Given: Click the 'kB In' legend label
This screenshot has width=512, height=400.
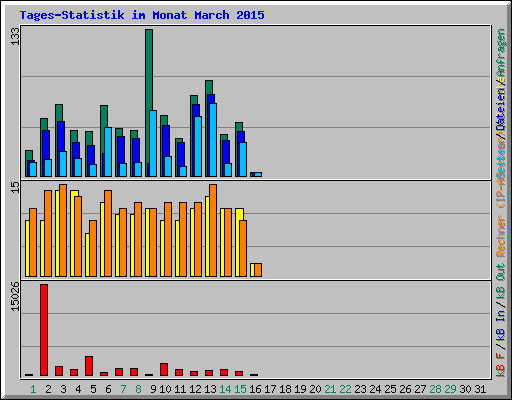Looking at the screenshot, I should [501, 325].
